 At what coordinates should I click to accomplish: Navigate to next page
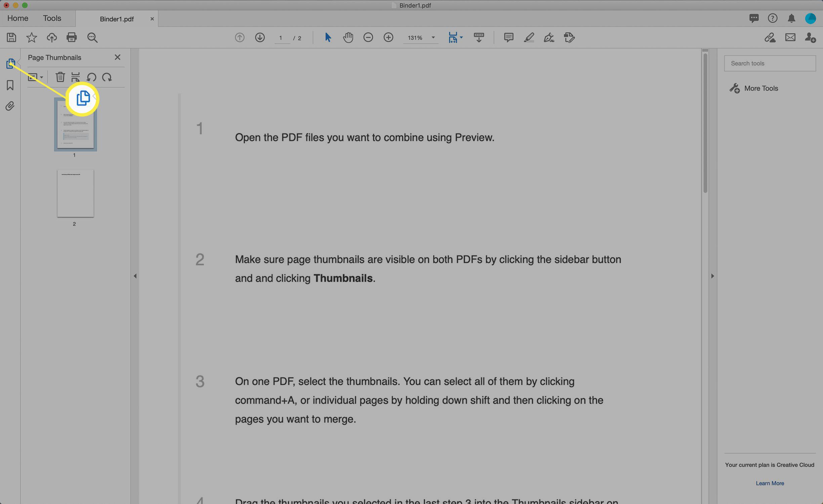pos(259,37)
